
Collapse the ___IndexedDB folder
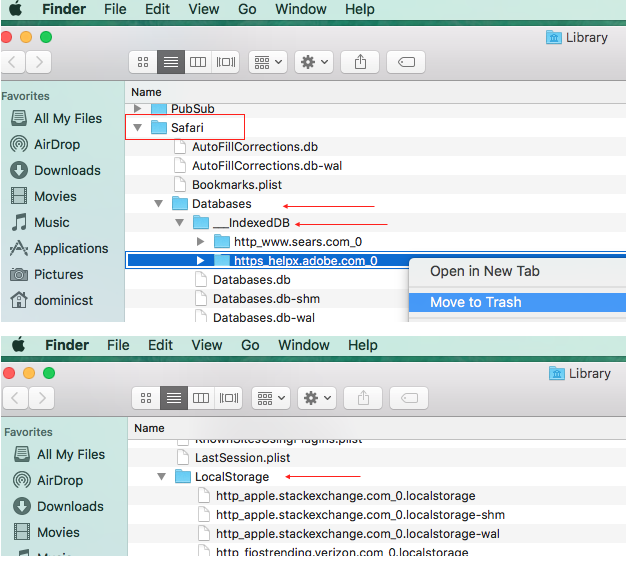(x=179, y=222)
